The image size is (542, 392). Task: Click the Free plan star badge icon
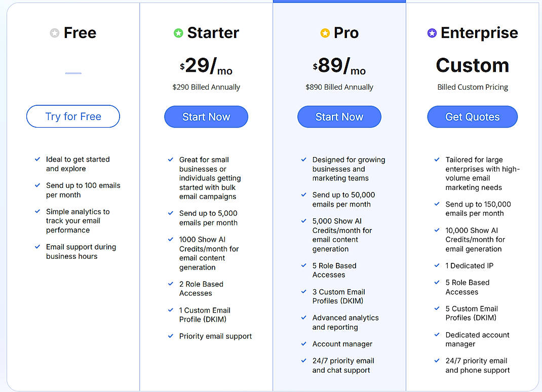pos(54,33)
